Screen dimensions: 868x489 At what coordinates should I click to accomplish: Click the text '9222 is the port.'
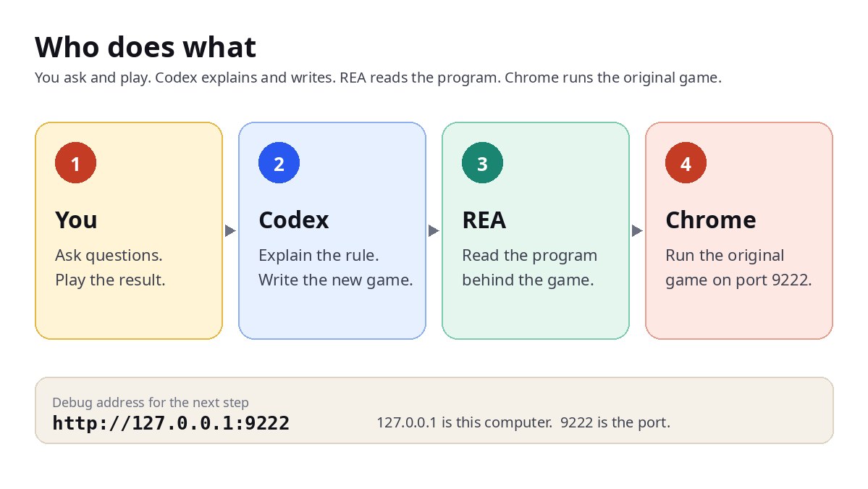coord(615,422)
